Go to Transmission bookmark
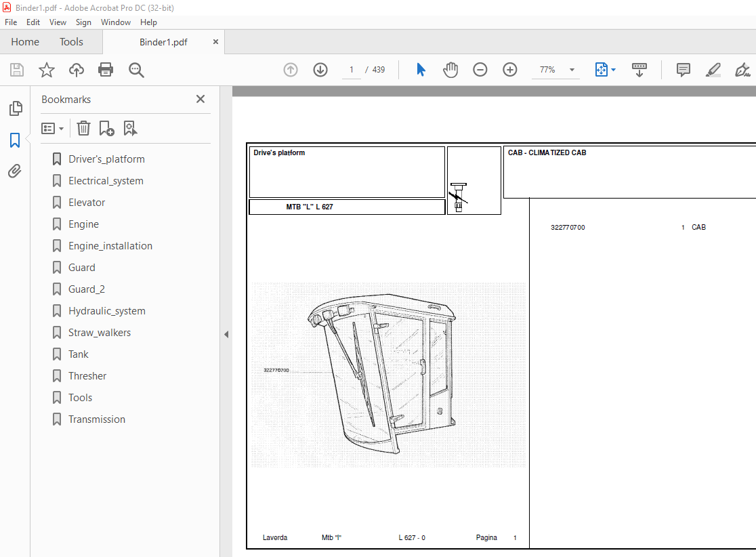 97,419
